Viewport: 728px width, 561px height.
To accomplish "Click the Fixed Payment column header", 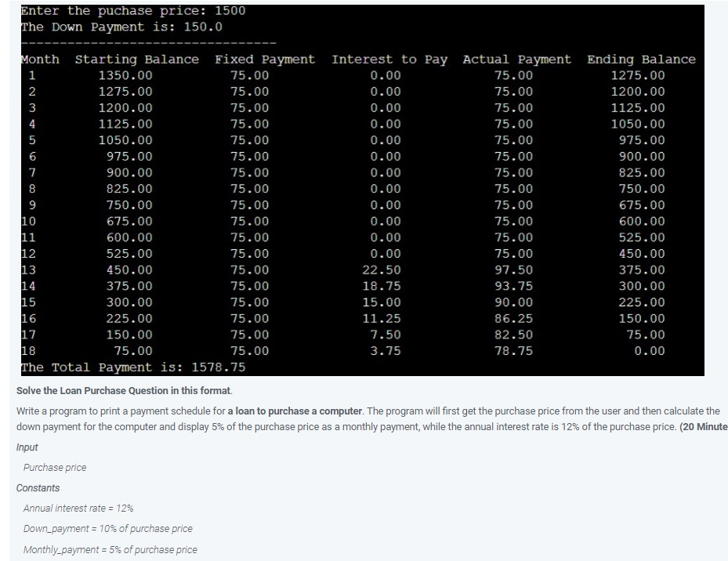I will pos(265,59).
